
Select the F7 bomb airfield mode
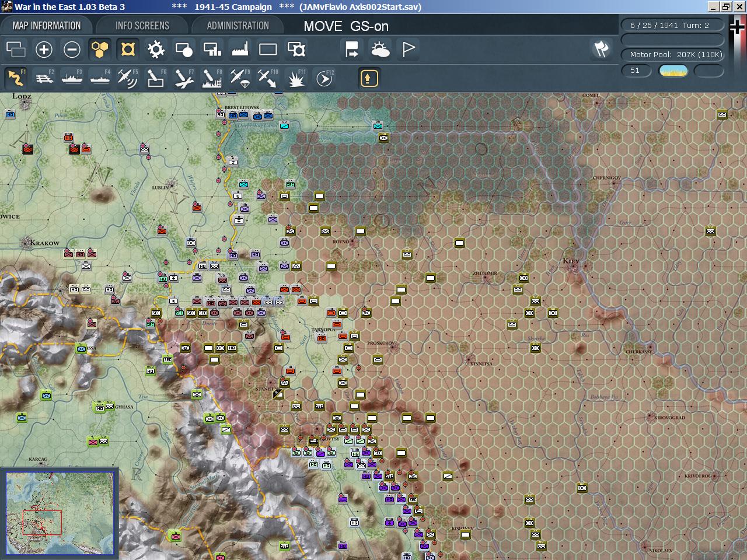(184, 78)
